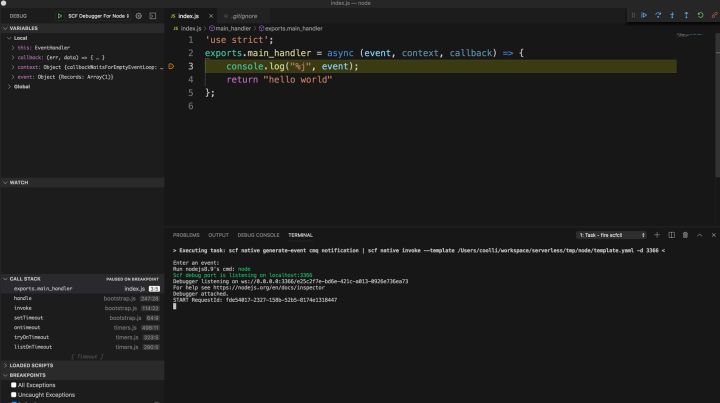Screen dimensions: 720x403
Task: Click the breakpoint marker on line 3
Action: [x=171, y=66]
